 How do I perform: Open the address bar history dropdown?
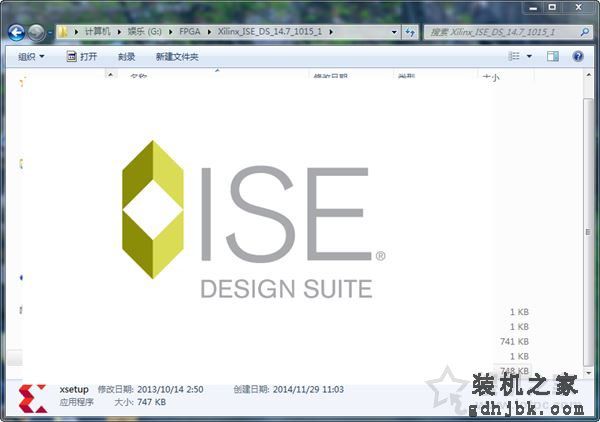[394, 33]
